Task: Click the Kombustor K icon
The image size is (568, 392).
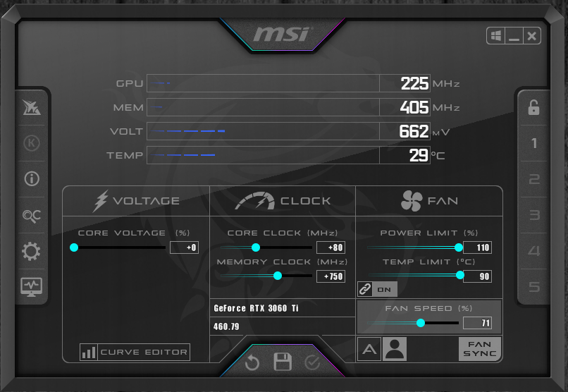Action: click(x=32, y=143)
